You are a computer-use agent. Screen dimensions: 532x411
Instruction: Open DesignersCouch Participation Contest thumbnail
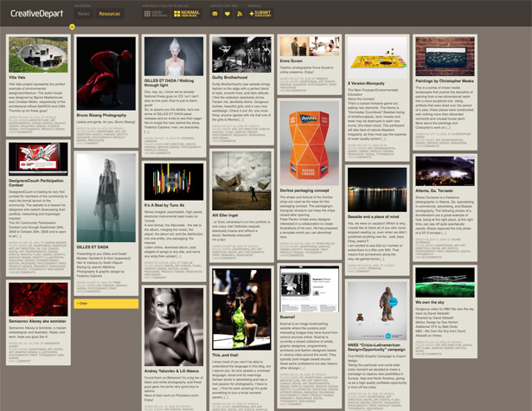[x=38, y=159]
